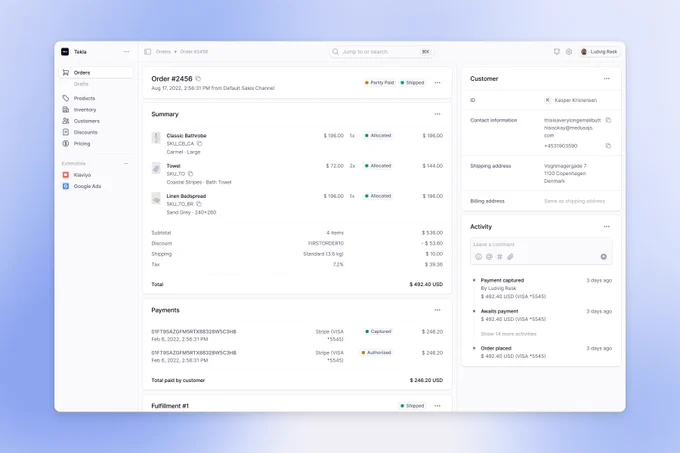Click Linen Bedspread item name
The image size is (680, 453).
point(186,196)
